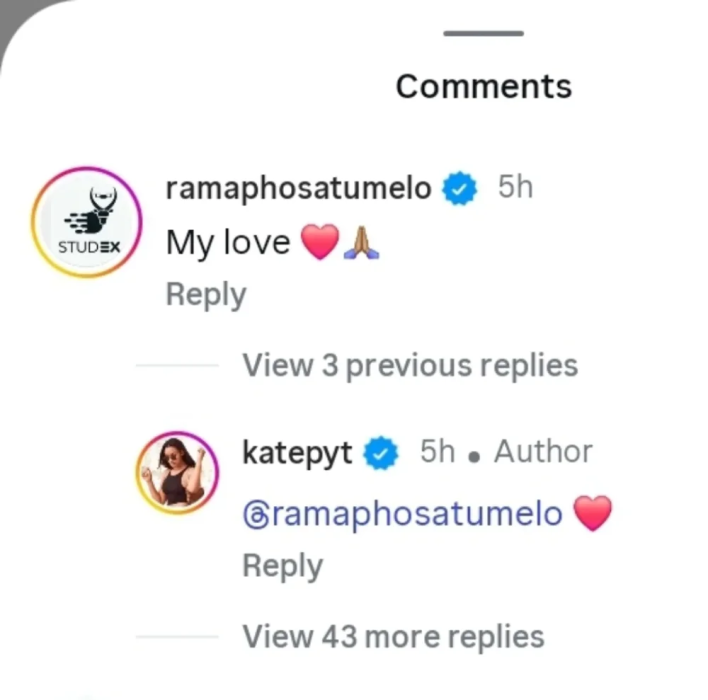The height and width of the screenshot is (700, 708).
Task: Tap the praying hands emoji
Action: pyautogui.click(x=360, y=243)
